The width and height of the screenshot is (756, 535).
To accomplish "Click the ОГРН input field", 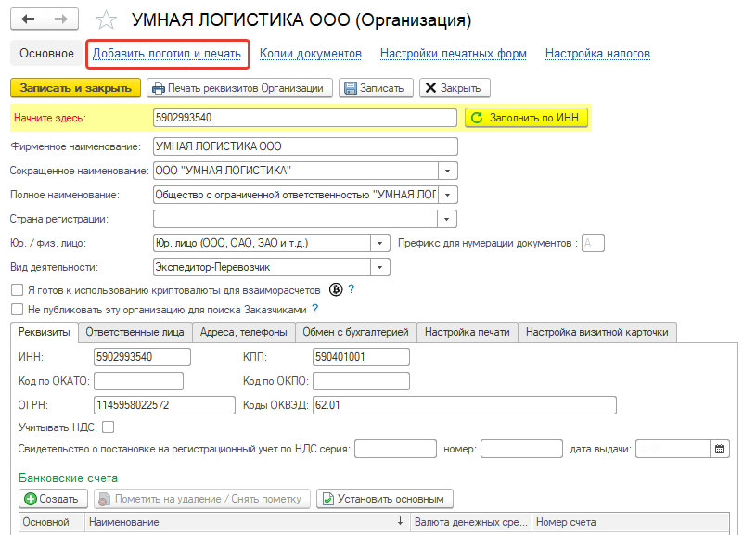I will tap(164, 405).
